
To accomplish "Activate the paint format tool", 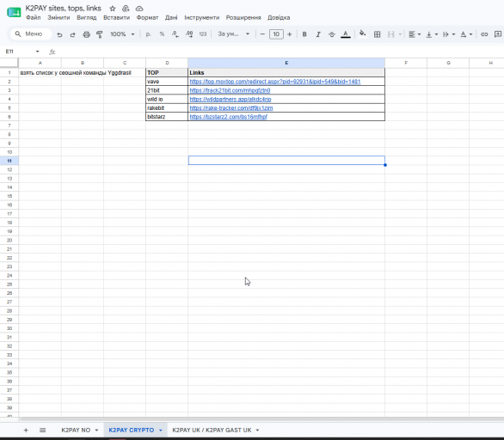I will click(100, 34).
